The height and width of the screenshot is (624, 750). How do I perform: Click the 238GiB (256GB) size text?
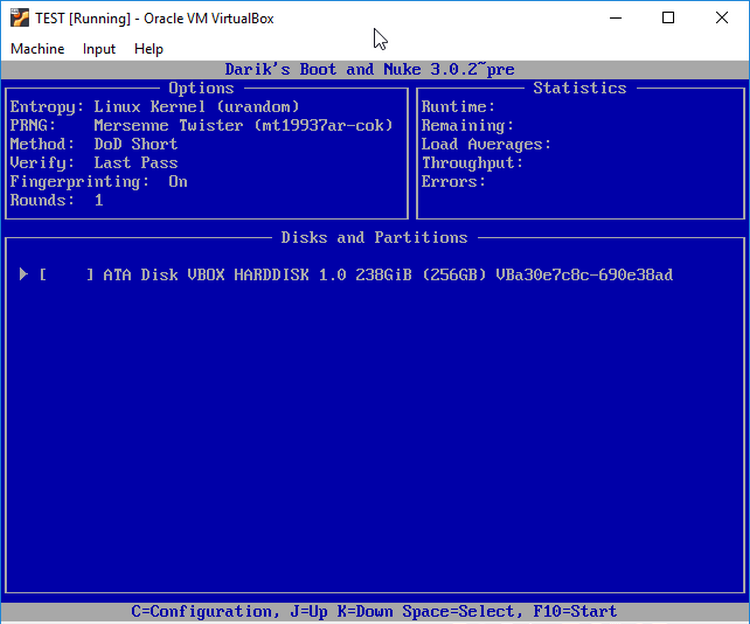pos(420,275)
